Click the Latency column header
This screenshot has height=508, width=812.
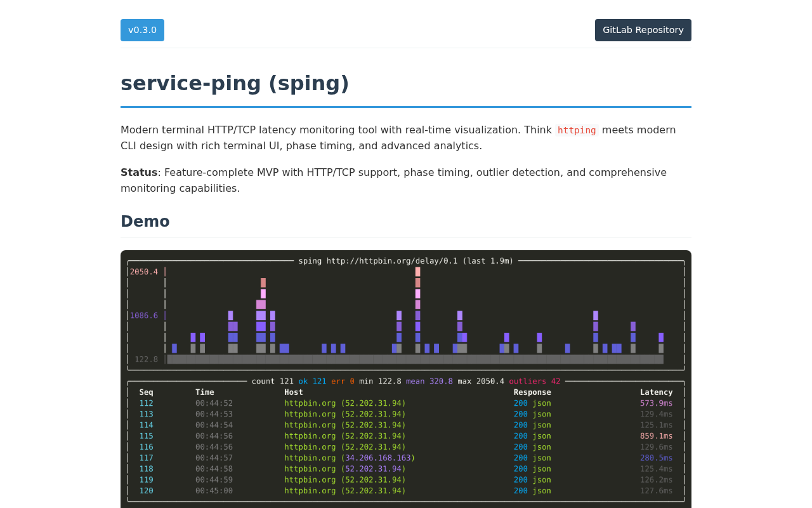click(x=657, y=392)
